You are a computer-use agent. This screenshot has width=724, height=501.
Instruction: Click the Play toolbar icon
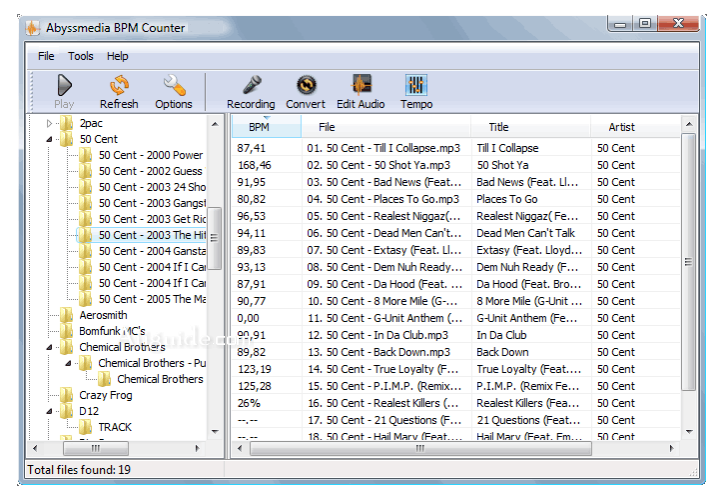(64, 86)
